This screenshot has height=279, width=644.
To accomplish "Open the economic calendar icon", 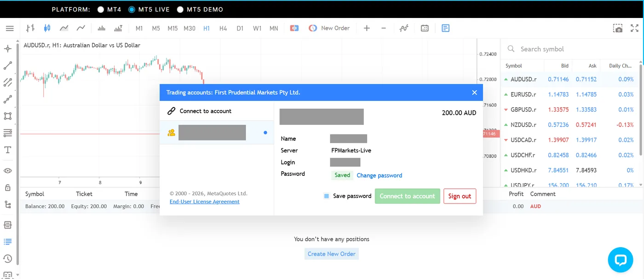I will pyautogui.click(x=425, y=28).
